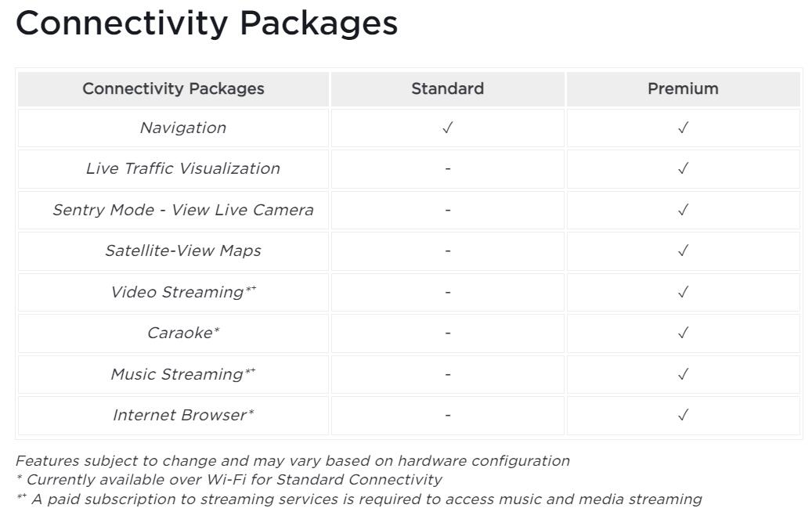This screenshot has width=812, height=519.
Task: Click the Standard checkmark for Navigation
Action: [447, 128]
